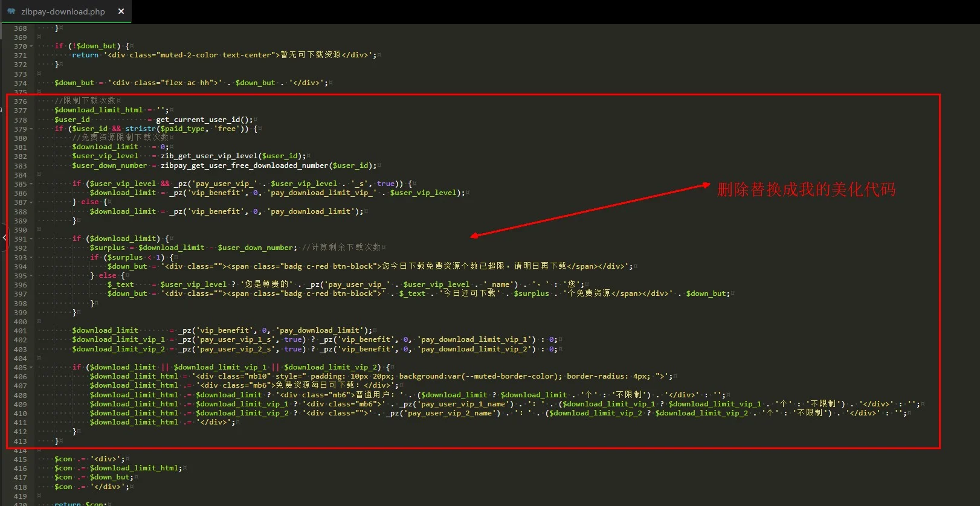This screenshot has height=506, width=980.
Task: Click line number 413 in the gutter
Action: click(x=21, y=441)
